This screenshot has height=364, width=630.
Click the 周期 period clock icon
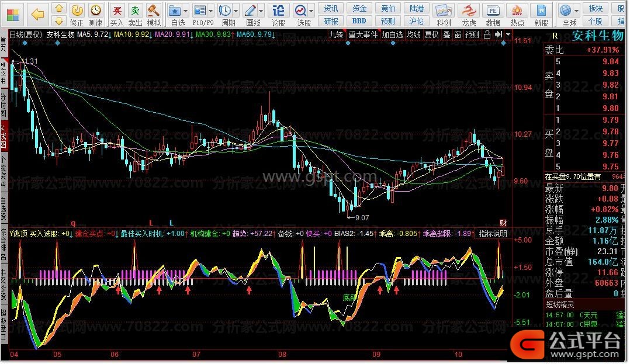(x=224, y=11)
